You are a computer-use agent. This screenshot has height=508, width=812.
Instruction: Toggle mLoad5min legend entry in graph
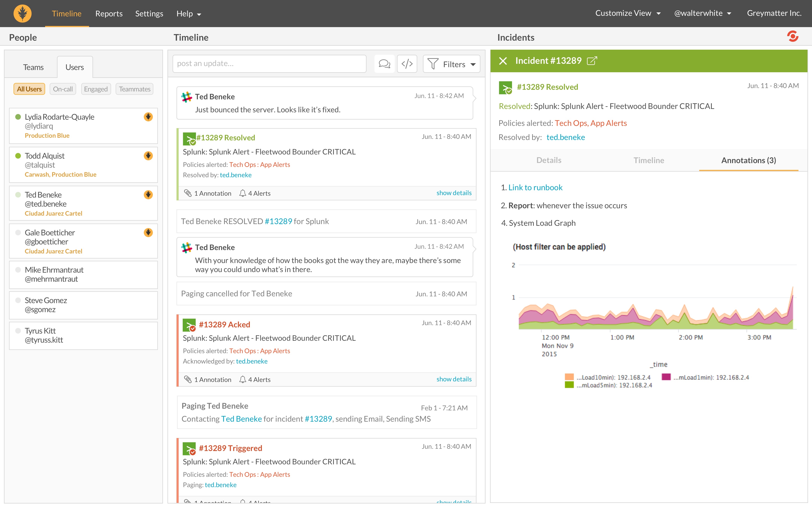point(609,385)
